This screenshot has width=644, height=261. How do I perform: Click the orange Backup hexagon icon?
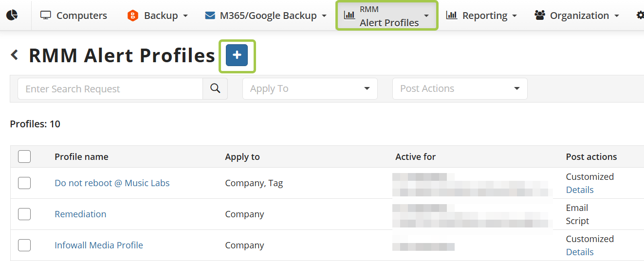coord(132,16)
